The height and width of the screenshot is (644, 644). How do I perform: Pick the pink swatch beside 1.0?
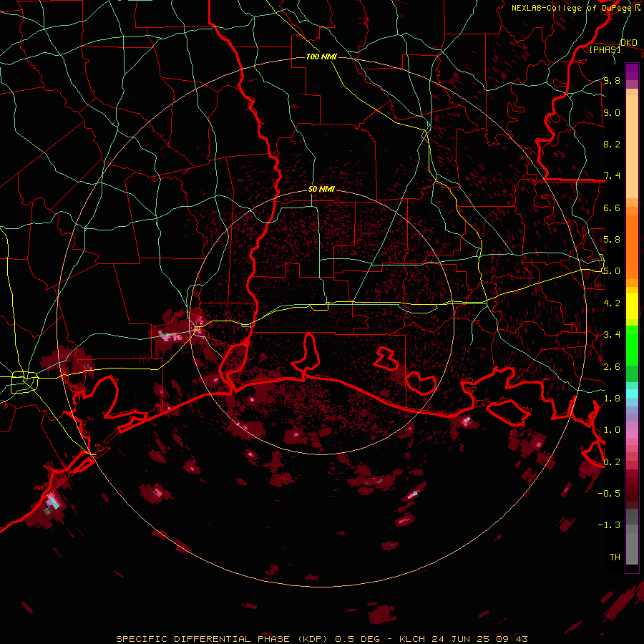tap(632, 433)
